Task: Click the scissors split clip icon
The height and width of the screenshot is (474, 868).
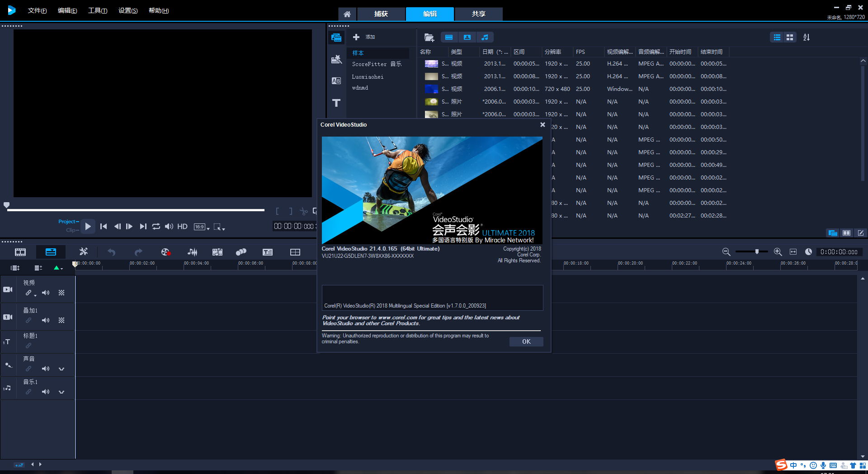Action: (x=303, y=211)
